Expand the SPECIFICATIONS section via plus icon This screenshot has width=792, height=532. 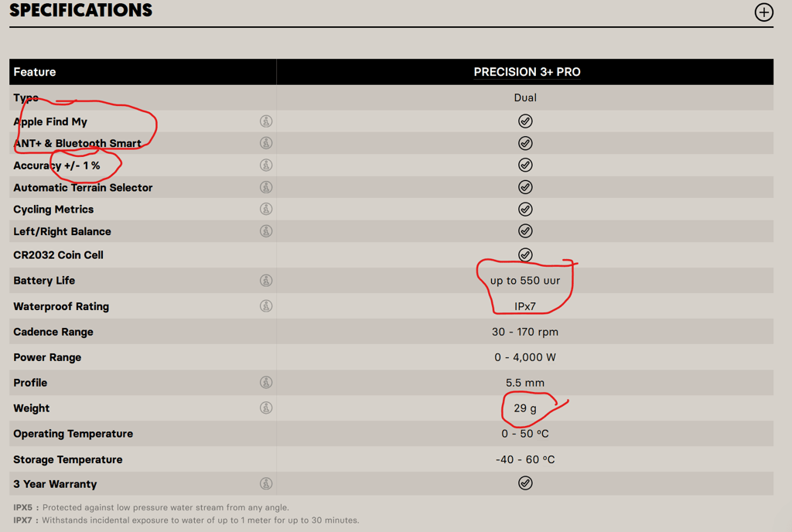coord(763,12)
